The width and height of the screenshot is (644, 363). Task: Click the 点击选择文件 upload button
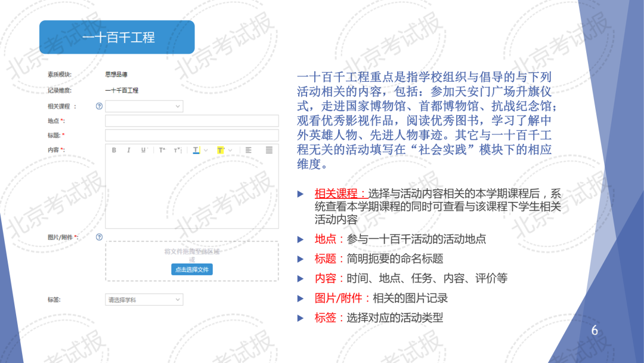[192, 269]
